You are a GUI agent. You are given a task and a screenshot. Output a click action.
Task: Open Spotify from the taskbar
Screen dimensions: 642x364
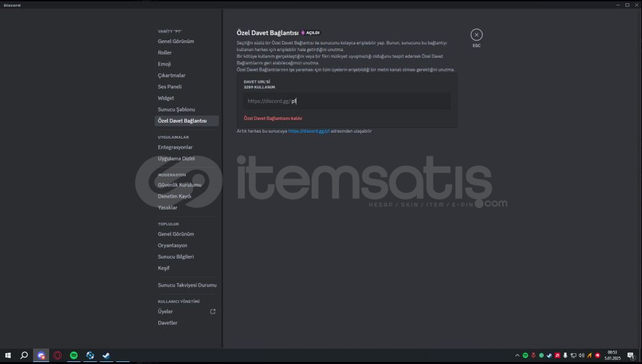74,355
